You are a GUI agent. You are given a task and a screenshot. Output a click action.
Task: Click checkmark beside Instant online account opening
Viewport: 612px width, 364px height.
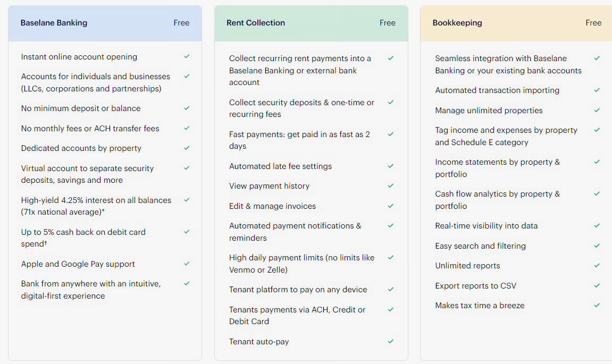pyautogui.click(x=187, y=56)
